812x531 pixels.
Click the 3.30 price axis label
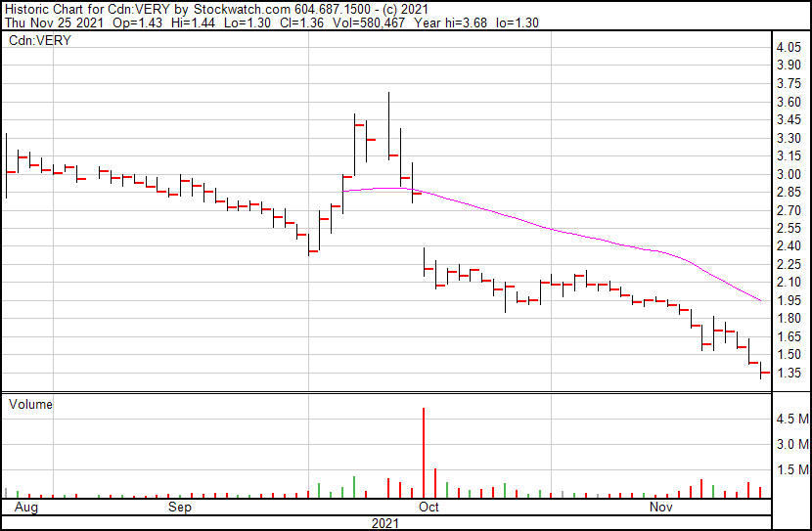pyautogui.click(x=789, y=138)
